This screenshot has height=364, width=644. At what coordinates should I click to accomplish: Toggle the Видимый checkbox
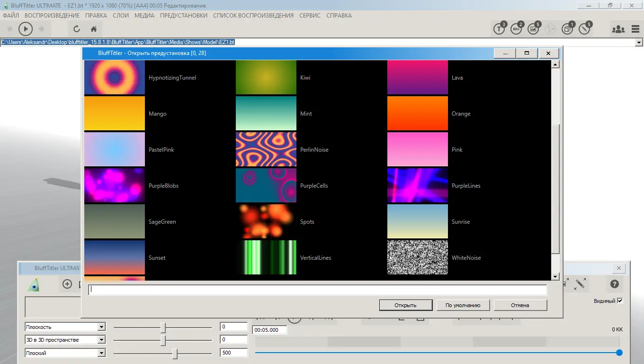coord(620,301)
